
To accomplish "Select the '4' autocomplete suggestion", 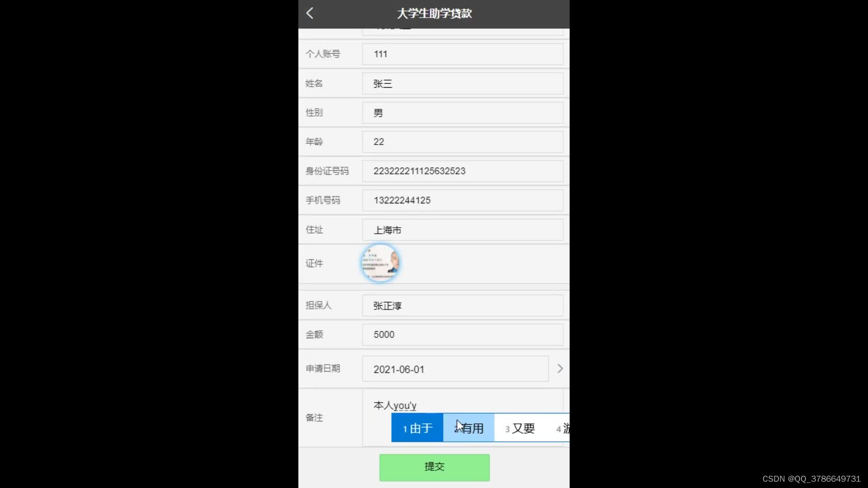I will tap(563, 428).
